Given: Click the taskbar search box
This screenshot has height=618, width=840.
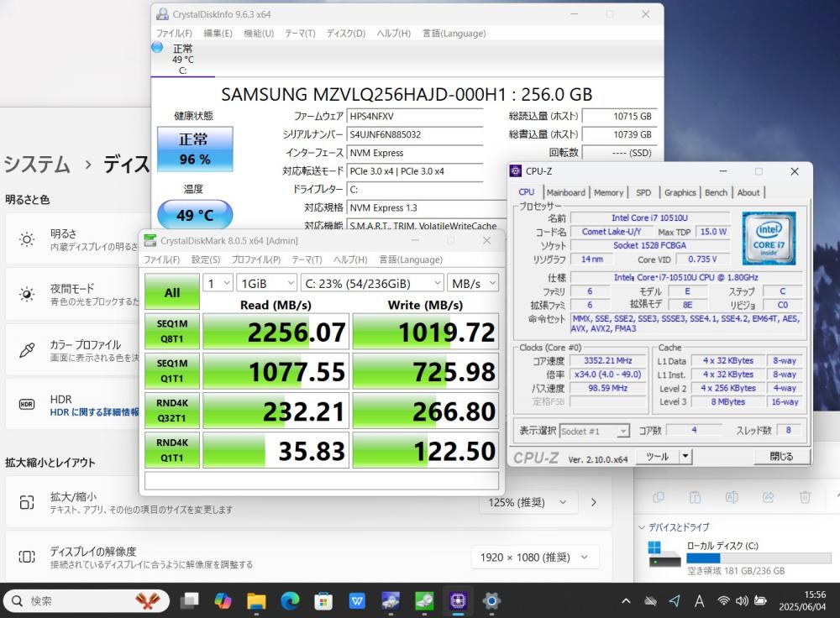Looking at the screenshot, I should [87, 601].
